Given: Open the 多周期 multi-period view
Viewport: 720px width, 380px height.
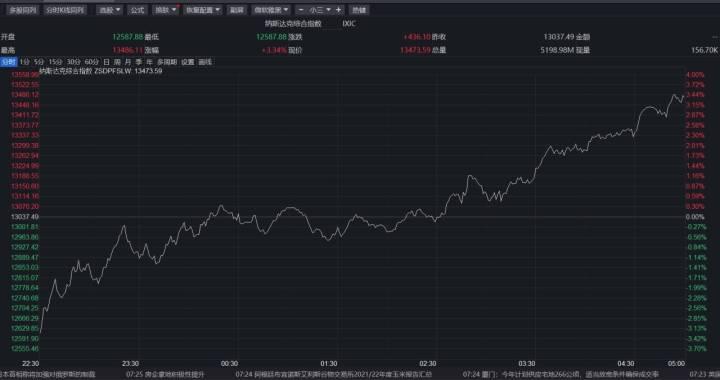Looking at the screenshot, I should 167,62.
